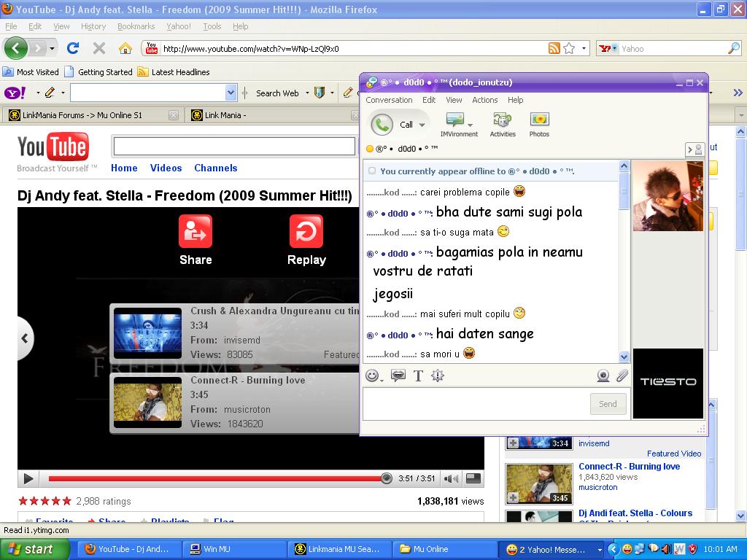Change the video player size icon
This screenshot has height=560, width=747.
[x=473, y=478]
